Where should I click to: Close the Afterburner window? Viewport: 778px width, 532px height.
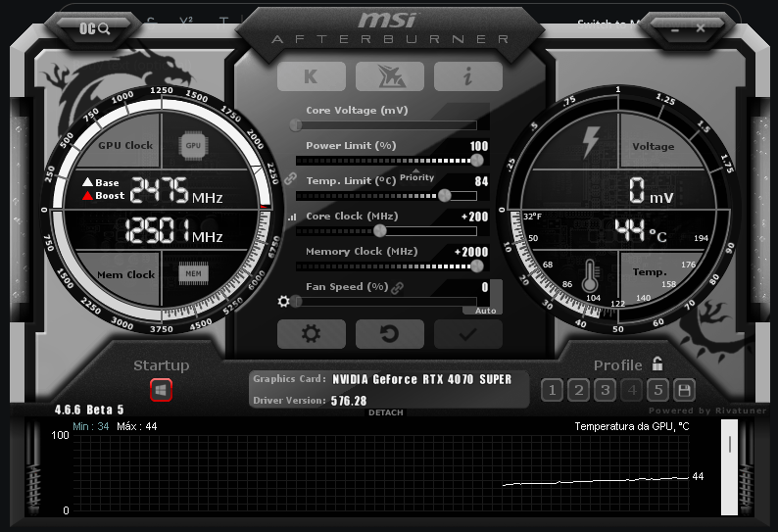click(x=701, y=28)
